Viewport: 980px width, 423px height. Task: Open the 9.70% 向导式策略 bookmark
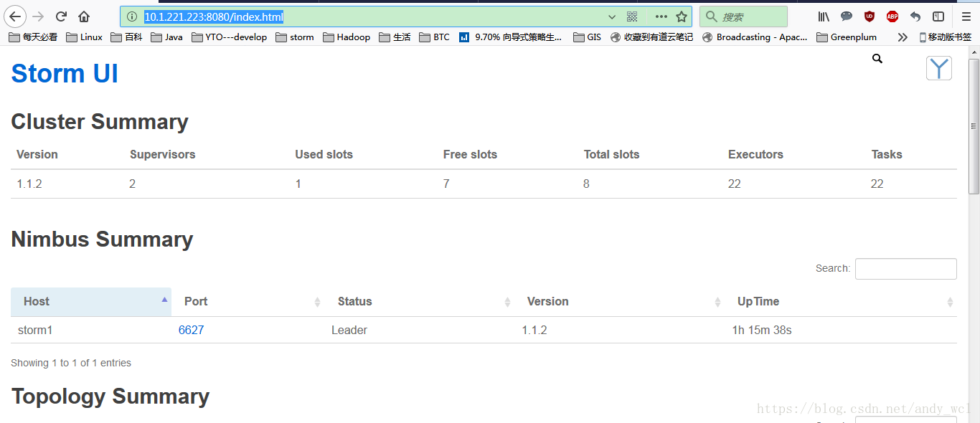coord(511,37)
